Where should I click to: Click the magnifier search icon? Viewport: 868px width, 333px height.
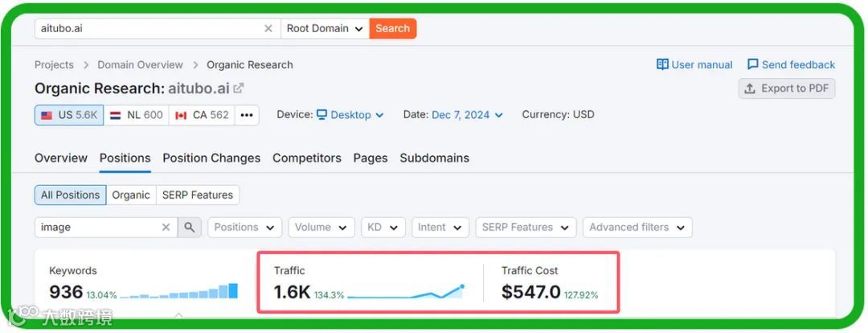(x=190, y=227)
